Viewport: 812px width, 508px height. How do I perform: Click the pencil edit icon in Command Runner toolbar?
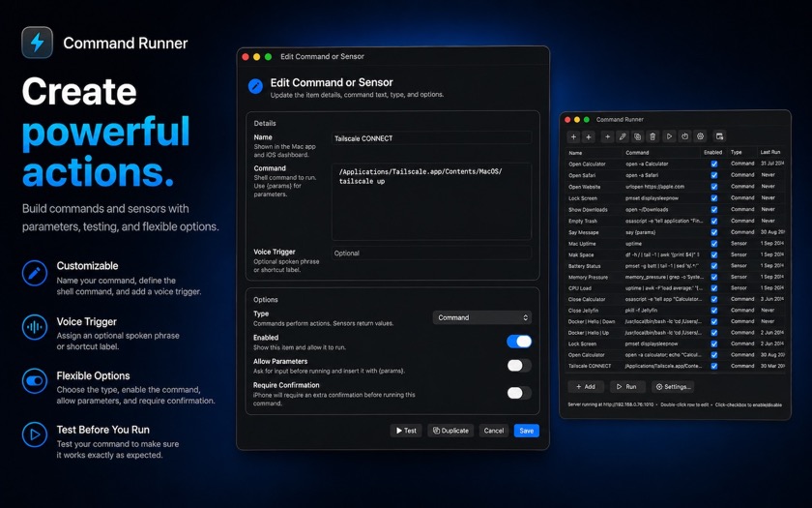tap(623, 136)
